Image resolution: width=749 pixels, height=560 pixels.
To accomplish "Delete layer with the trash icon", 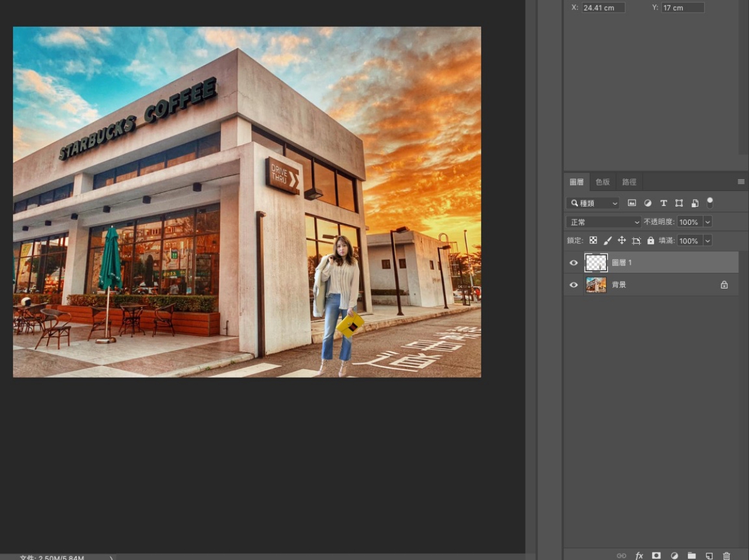I will click(727, 555).
